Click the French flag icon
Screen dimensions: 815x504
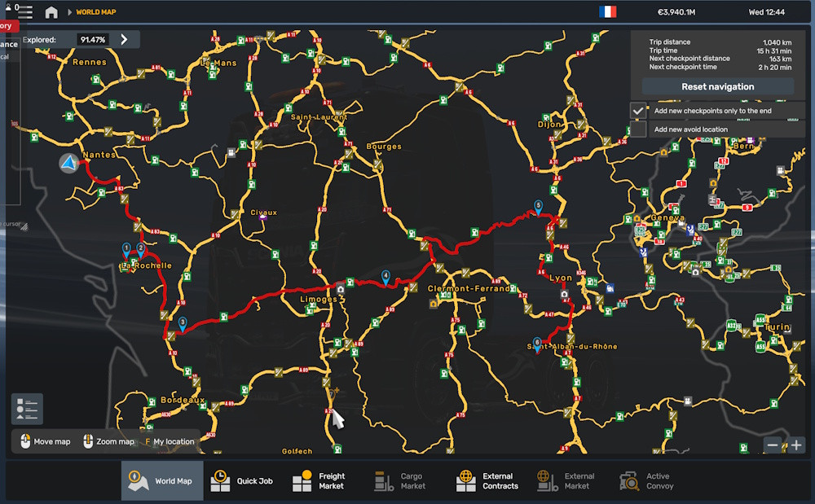(607, 12)
